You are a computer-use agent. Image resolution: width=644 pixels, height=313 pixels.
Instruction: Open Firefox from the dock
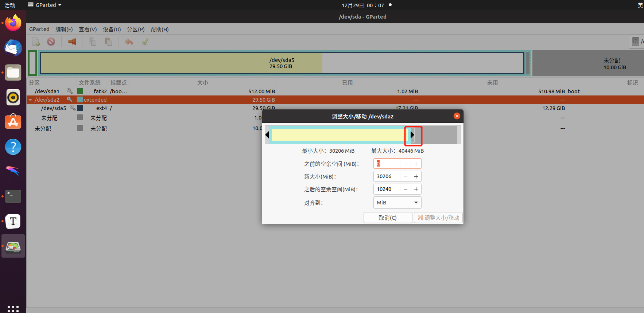coord(13,23)
